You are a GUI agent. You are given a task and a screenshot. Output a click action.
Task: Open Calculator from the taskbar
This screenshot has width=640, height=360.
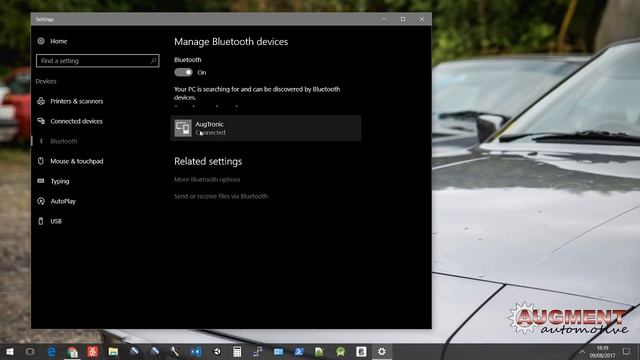(x=237, y=351)
